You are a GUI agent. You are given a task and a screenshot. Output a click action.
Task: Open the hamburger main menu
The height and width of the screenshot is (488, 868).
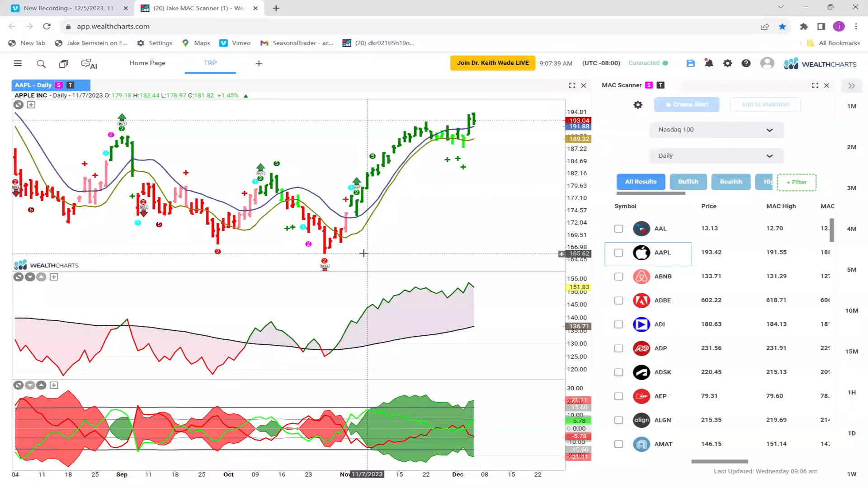[x=18, y=63]
